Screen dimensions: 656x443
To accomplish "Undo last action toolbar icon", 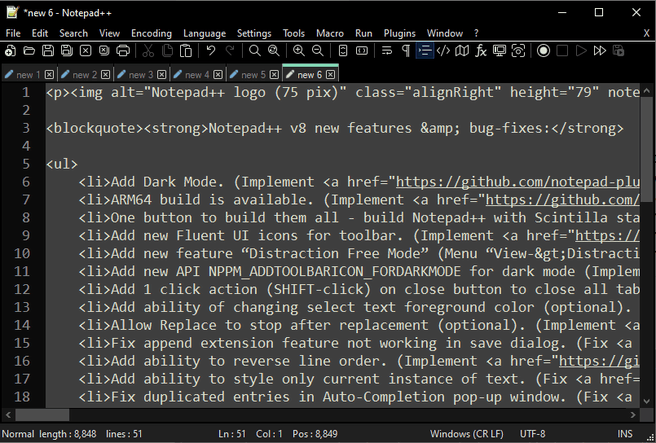I will coord(210,51).
